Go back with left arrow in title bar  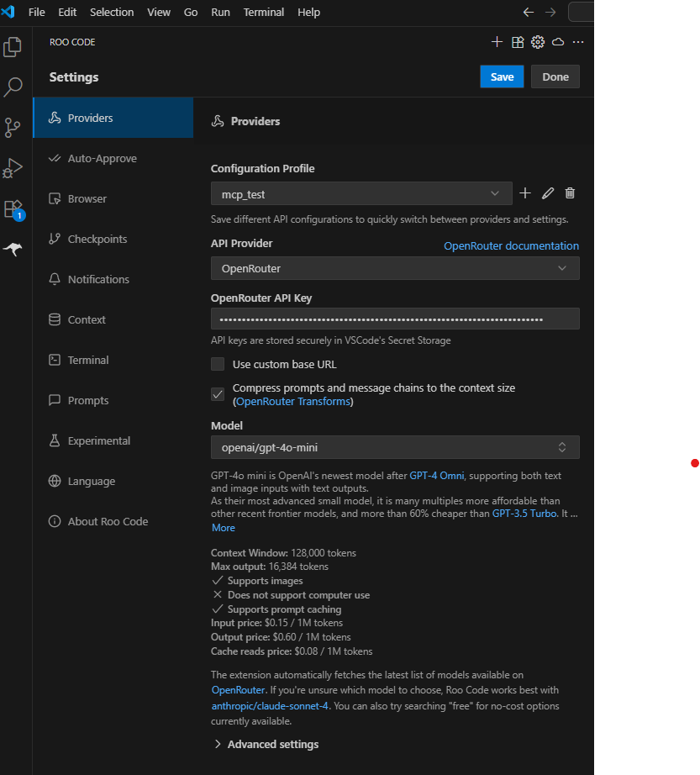tap(529, 13)
